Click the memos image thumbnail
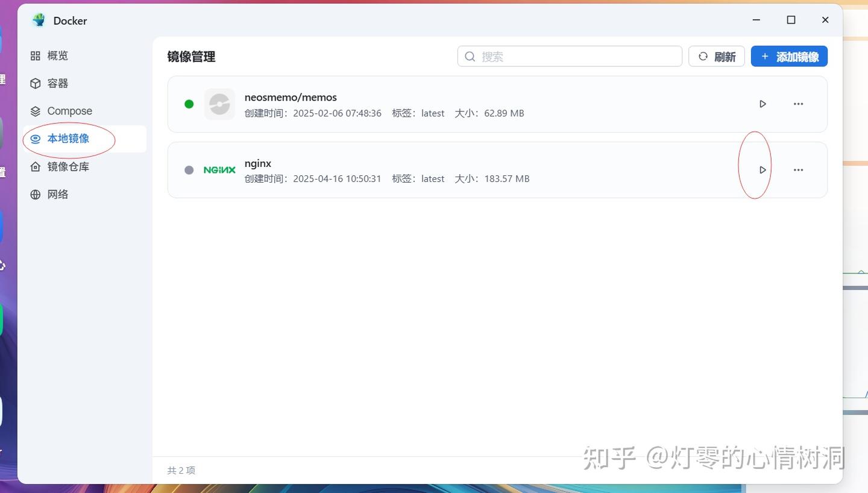Screen dimensions: 868x493 tap(219, 104)
